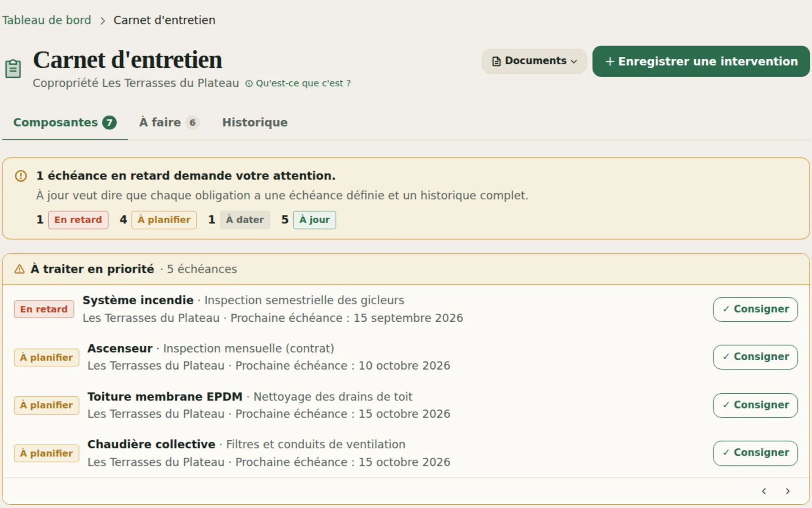Image resolution: width=812 pixels, height=508 pixels.
Task: Open the Système incendie row title
Action: (x=138, y=300)
